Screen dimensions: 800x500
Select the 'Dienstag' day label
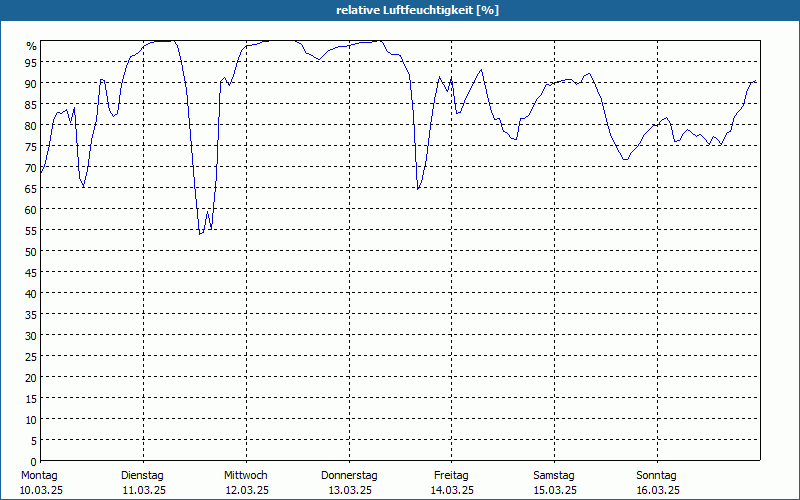pos(142,475)
